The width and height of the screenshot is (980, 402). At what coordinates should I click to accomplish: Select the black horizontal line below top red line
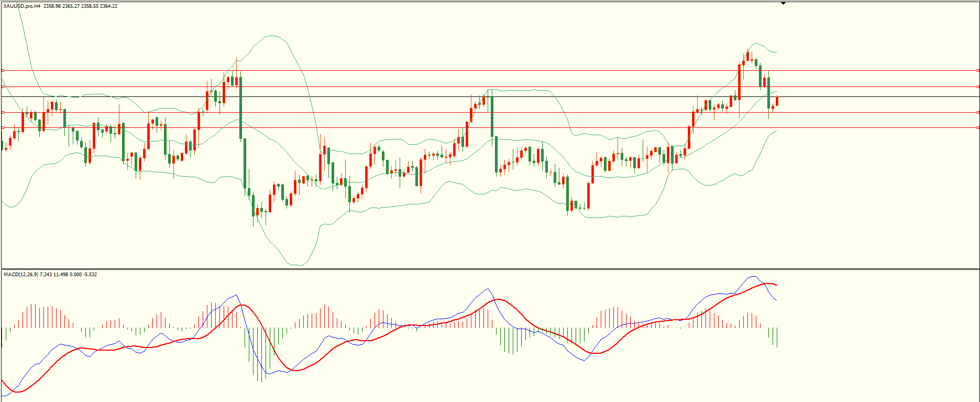click(x=490, y=86)
